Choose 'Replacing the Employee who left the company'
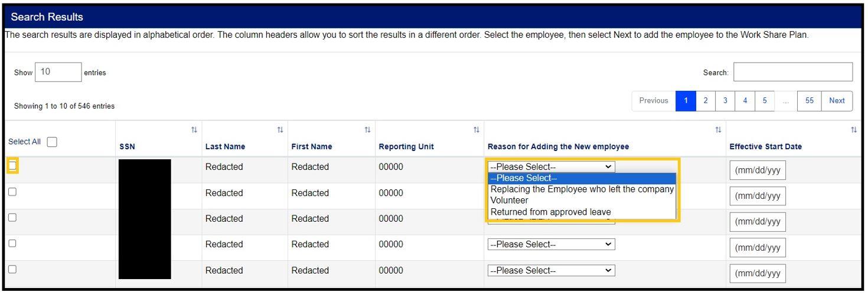The image size is (868, 295). click(582, 189)
